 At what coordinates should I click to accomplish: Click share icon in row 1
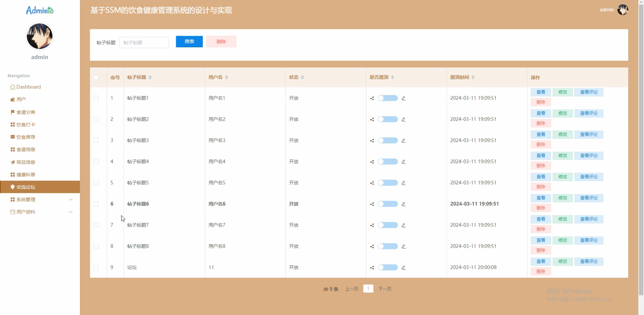[372, 98]
